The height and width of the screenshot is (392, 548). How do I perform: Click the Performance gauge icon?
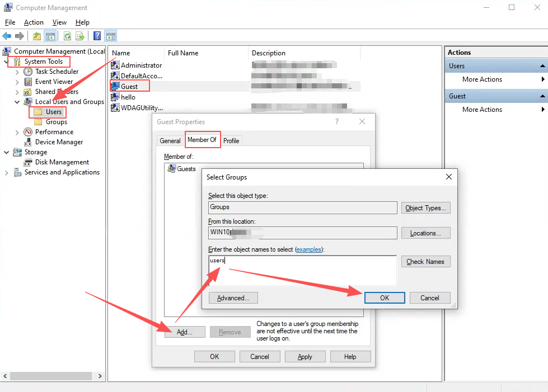[28, 132]
